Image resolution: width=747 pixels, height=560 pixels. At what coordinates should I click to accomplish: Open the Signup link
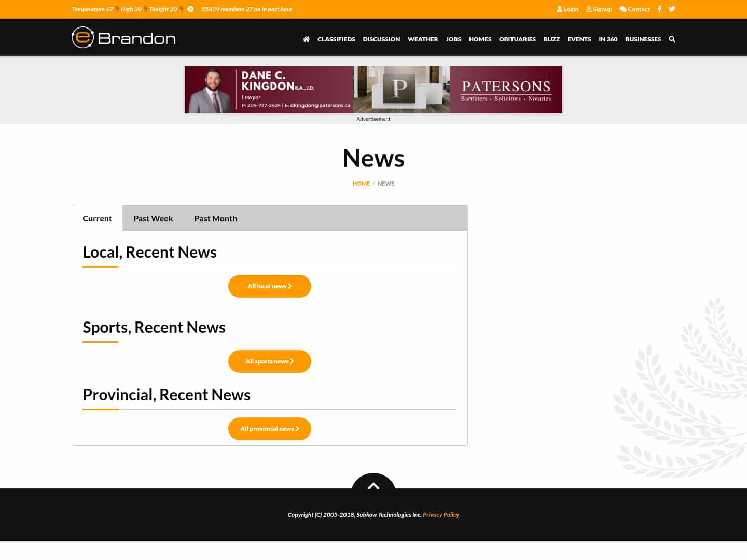click(x=599, y=9)
